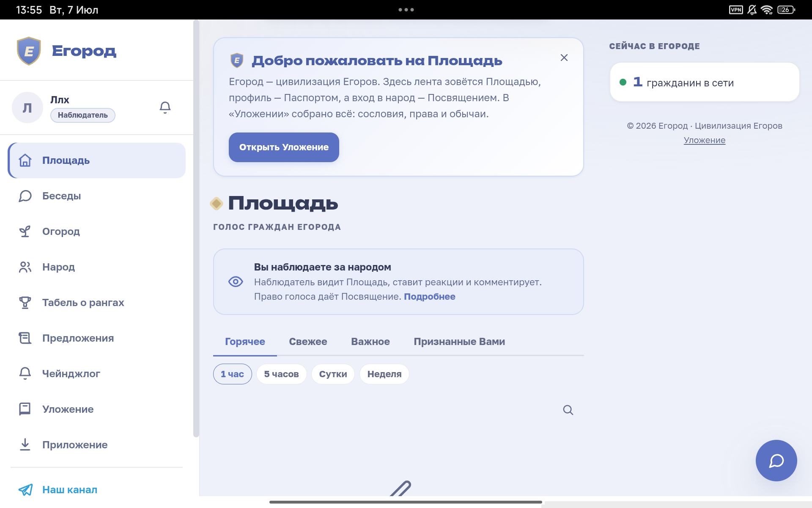
Task: Click the Лпх username
Action: (x=60, y=100)
